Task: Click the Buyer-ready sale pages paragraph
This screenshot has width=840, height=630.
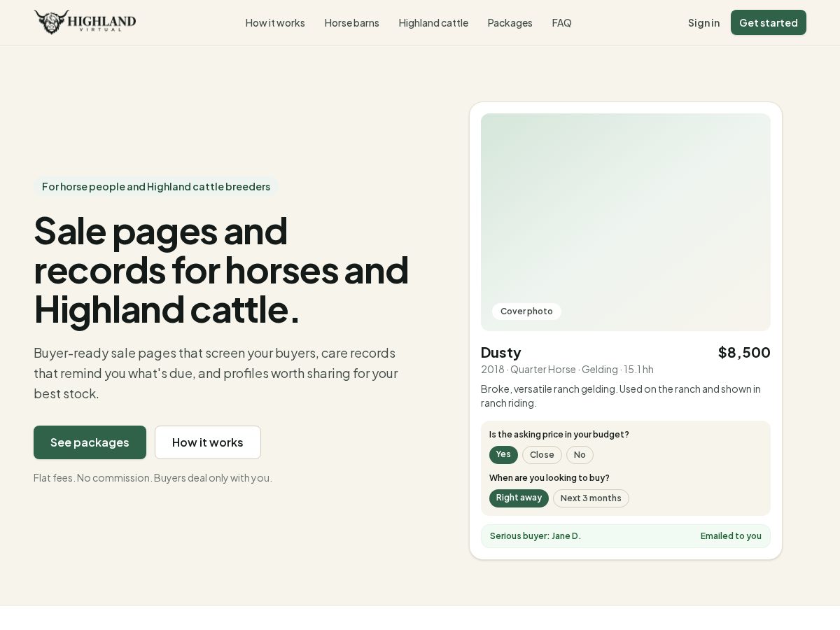Action: pos(216,373)
